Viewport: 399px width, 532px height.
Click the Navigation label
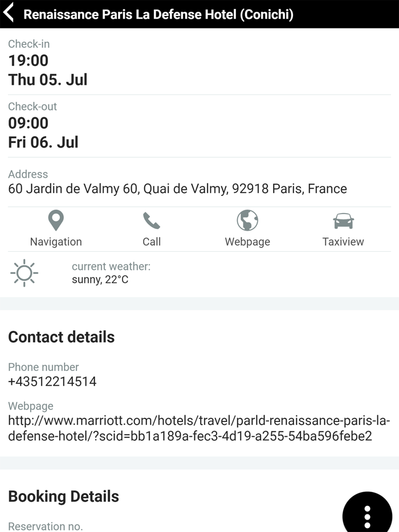tap(56, 242)
